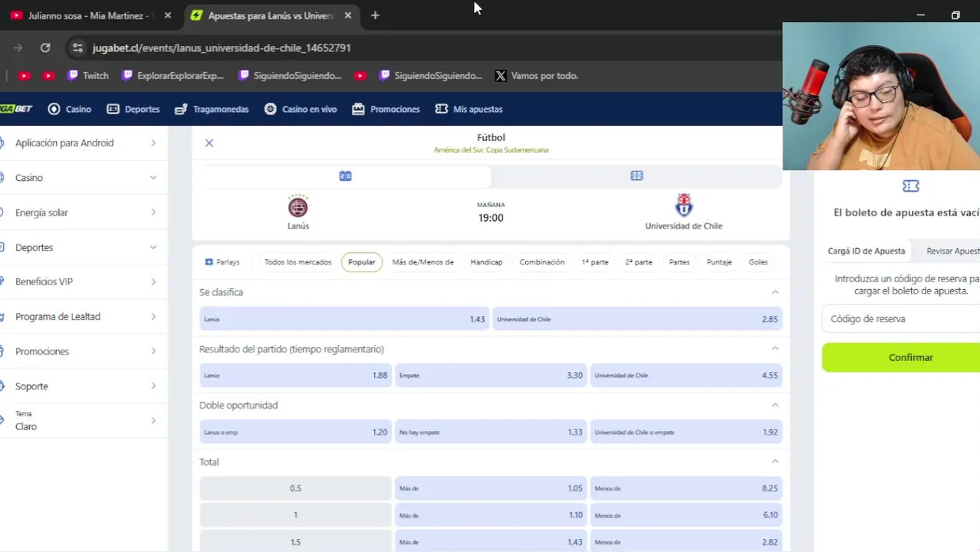Open Promociones in the left sidebar
The image size is (980, 552).
(84, 351)
